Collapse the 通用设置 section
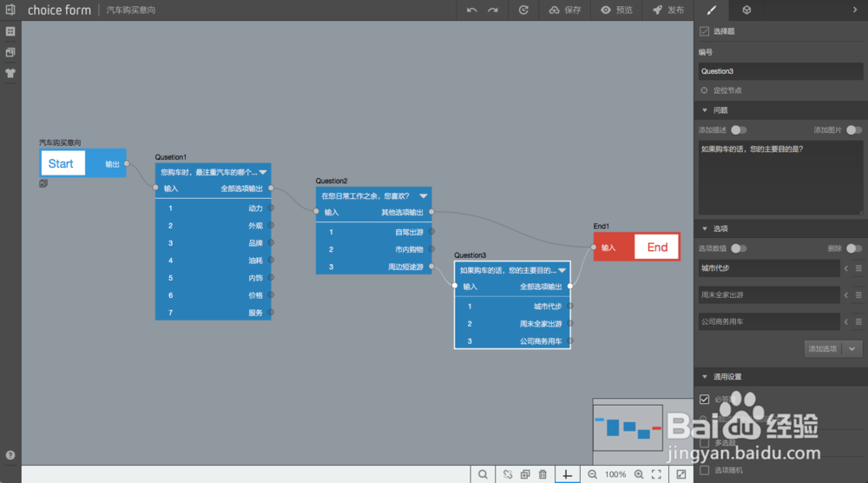 (x=705, y=377)
